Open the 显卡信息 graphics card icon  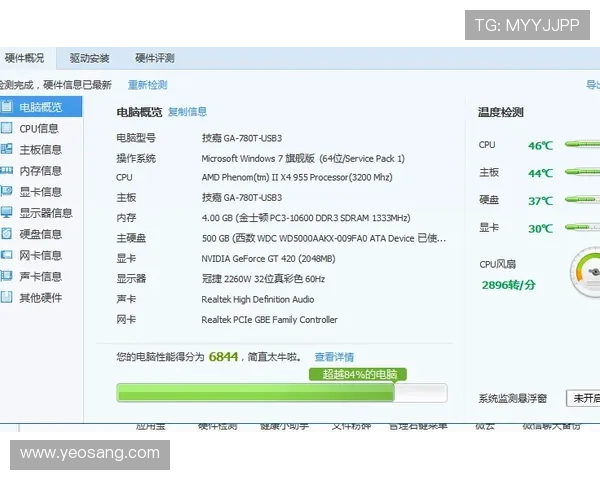pyautogui.click(x=7, y=191)
